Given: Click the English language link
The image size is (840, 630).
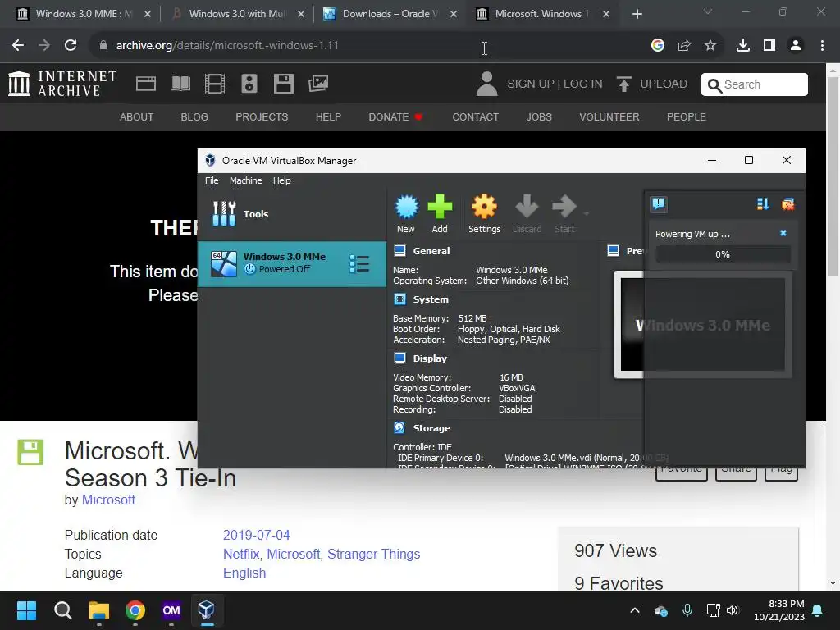Looking at the screenshot, I should 244,573.
